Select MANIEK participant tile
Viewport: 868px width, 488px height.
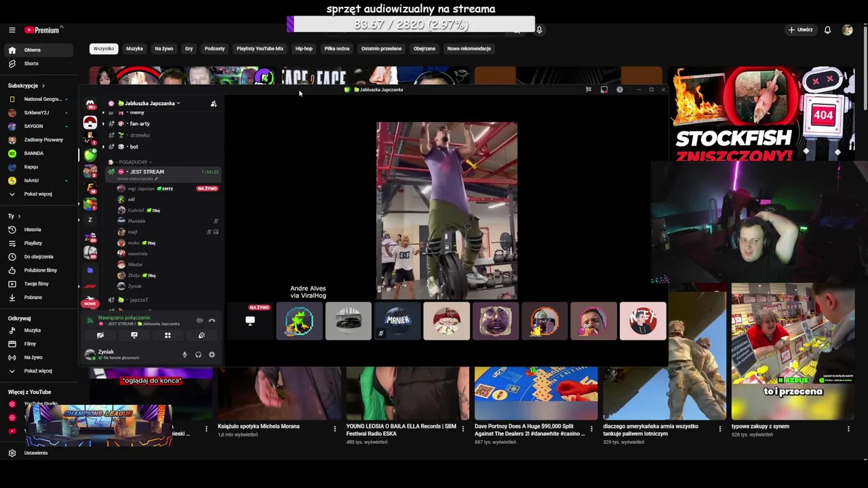point(397,321)
